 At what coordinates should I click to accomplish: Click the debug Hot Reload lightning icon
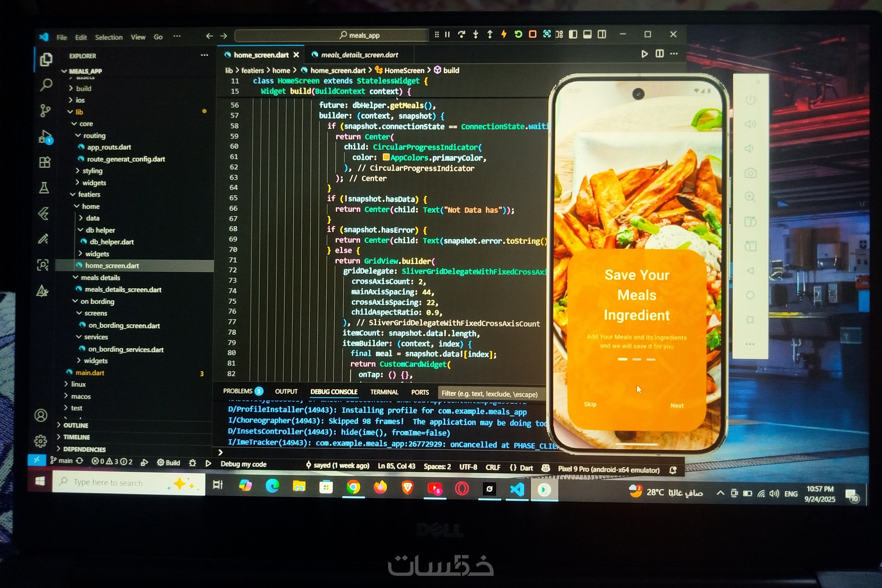504,35
